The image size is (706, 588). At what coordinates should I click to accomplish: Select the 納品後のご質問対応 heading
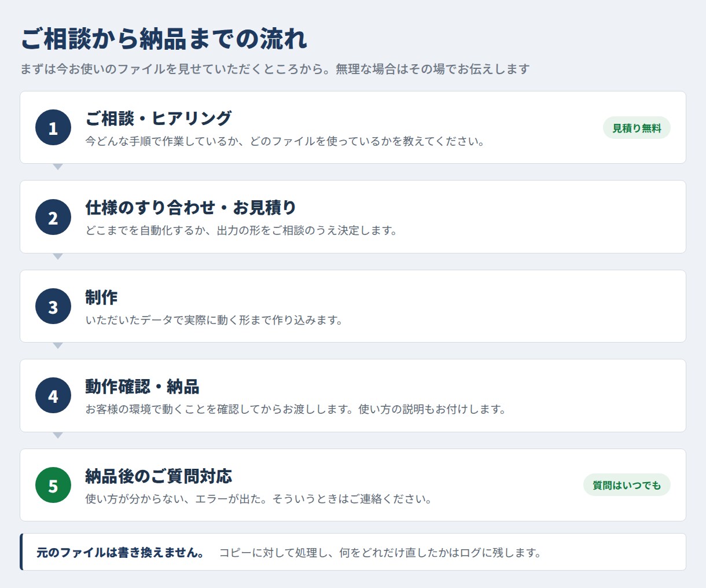point(159,476)
